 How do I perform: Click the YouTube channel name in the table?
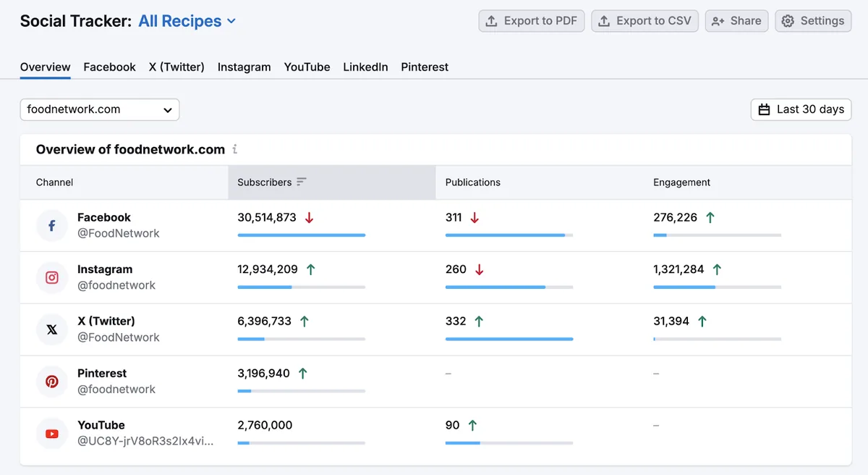101,426
